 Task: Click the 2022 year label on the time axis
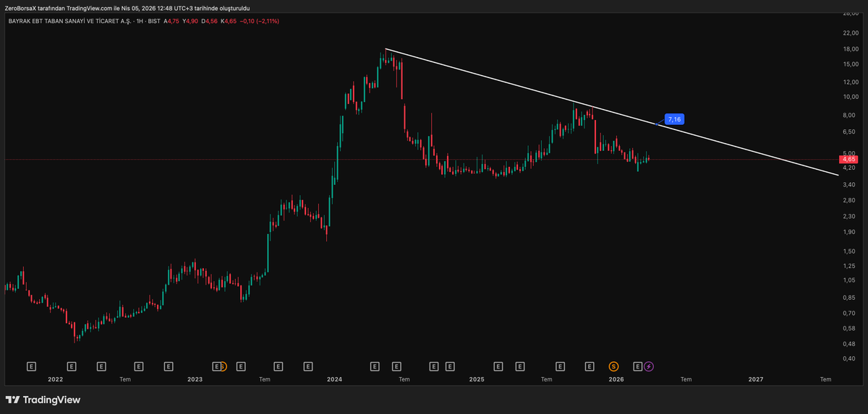56,379
